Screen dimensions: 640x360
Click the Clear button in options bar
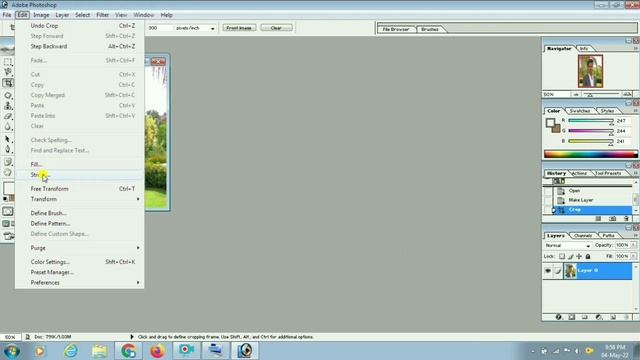point(276,28)
